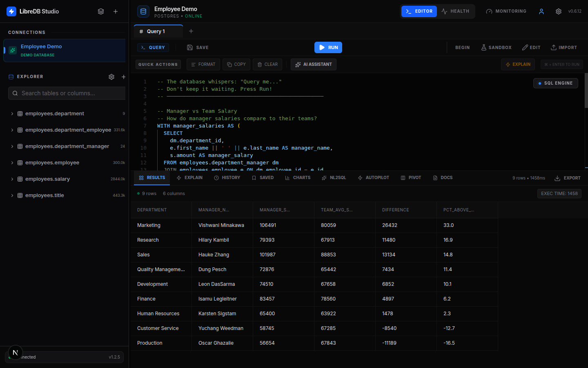Image resolution: width=588 pixels, height=368 pixels.
Task: Open the Autopilot tab
Action: [373, 178]
